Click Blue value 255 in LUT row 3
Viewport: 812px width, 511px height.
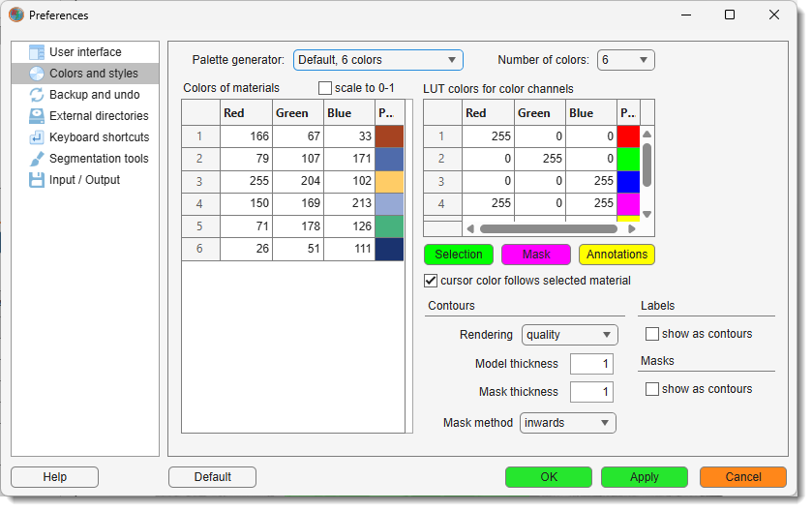click(591, 181)
